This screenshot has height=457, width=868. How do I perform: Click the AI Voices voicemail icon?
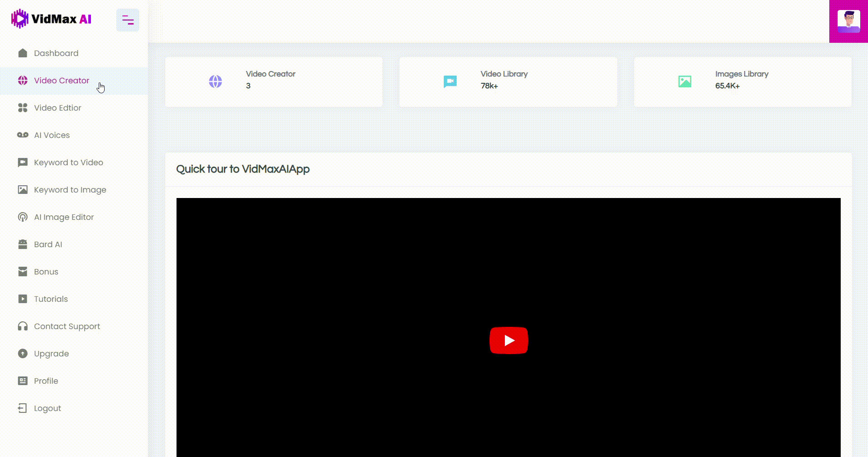23,135
